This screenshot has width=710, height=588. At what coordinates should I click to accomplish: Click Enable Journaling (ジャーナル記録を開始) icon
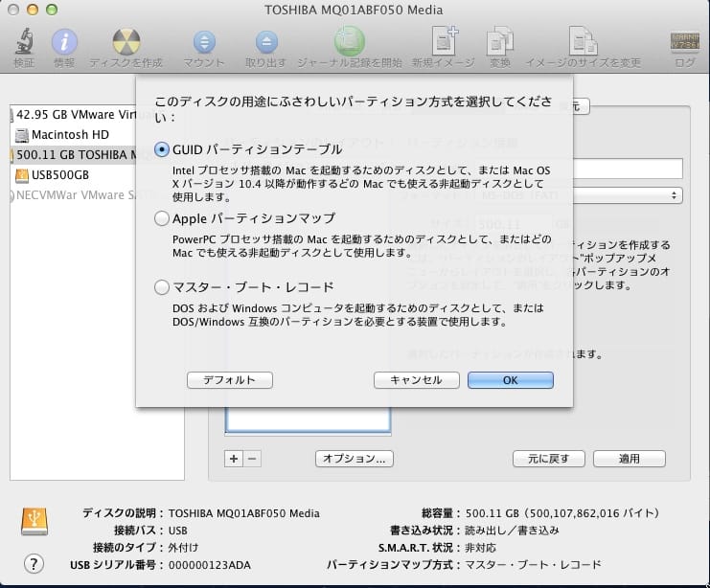(x=349, y=41)
